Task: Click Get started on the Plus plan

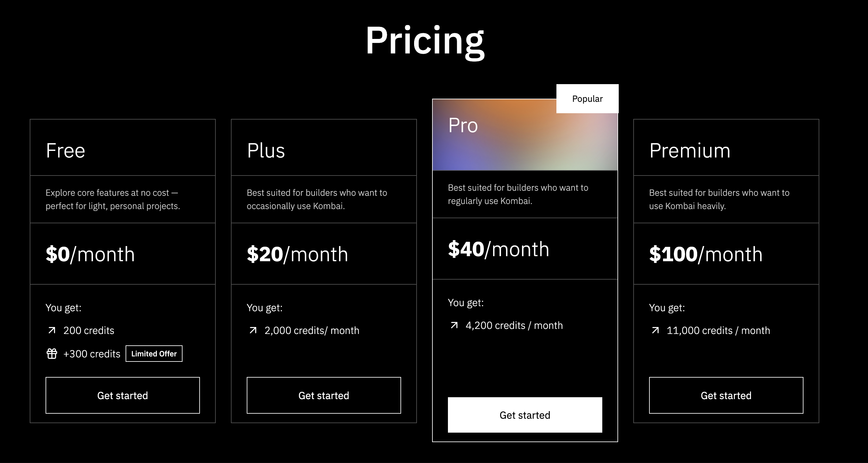Action: (x=324, y=395)
